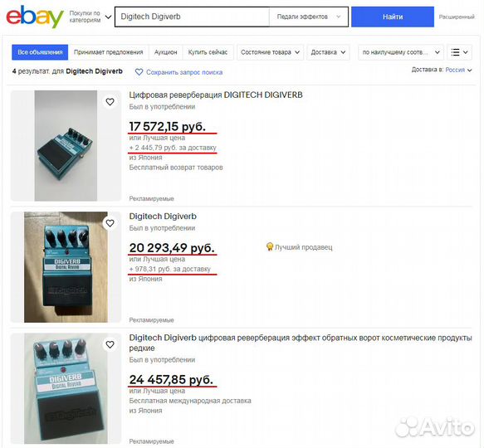
Task: Toggle watchlist heart on 20 293,49 руб. listing
Action: point(110,223)
